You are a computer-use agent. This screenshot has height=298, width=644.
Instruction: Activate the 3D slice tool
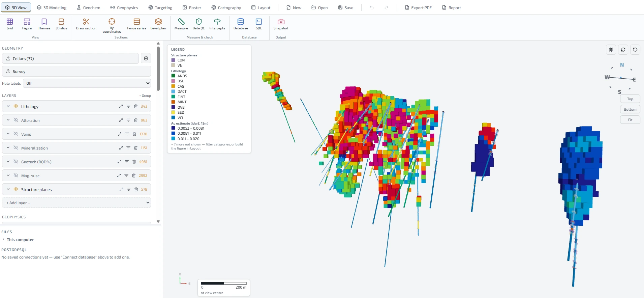(61, 24)
